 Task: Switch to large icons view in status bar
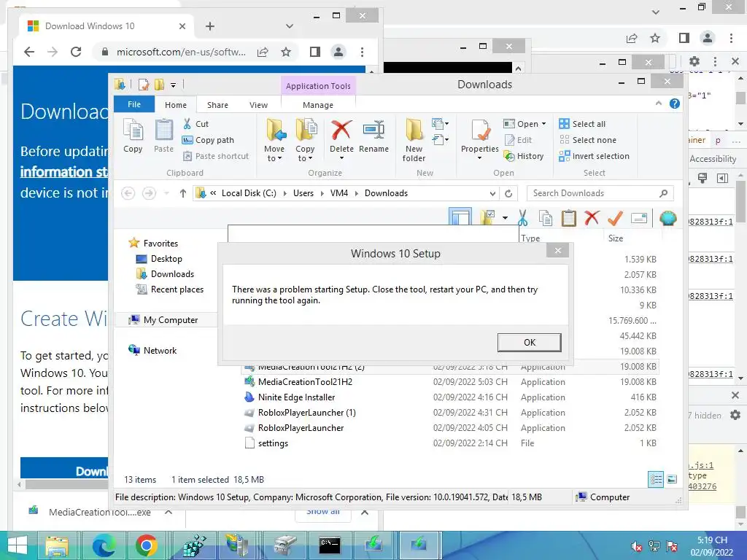pos(672,479)
